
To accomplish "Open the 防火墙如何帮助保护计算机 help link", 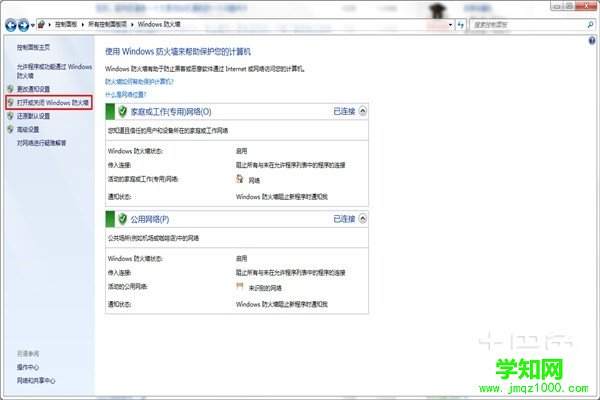I will (139, 82).
